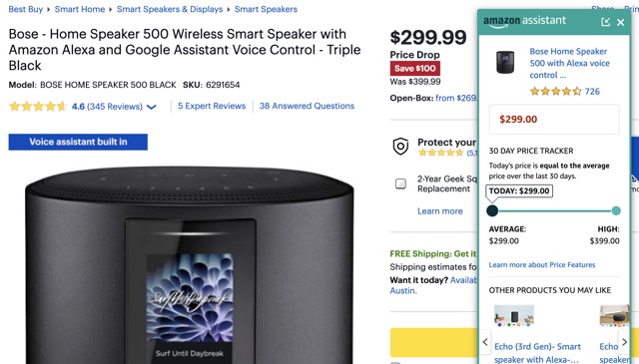The height and width of the screenshot is (364, 639).
Task: Open the Smart Home breadcrumb
Action: pyautogui.click(x=80, y=9)
